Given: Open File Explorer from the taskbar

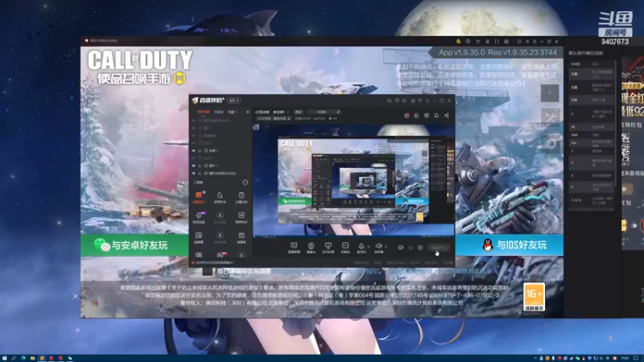Looking at the screenshot, I should tap(32, 358).
